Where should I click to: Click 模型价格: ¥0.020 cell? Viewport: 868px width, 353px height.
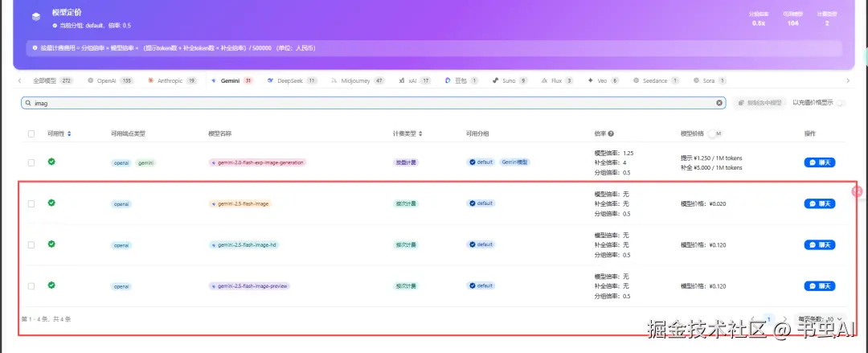(x=703, y=203)
